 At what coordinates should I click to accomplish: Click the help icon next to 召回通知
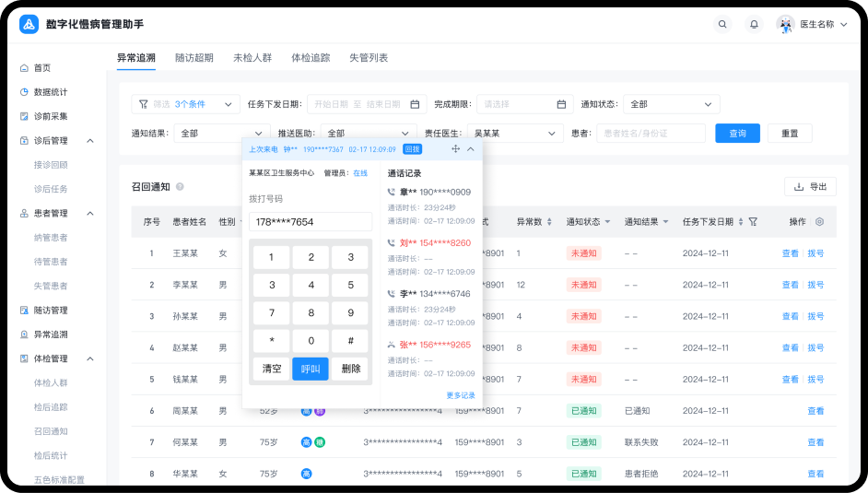[x=180, y=187]
